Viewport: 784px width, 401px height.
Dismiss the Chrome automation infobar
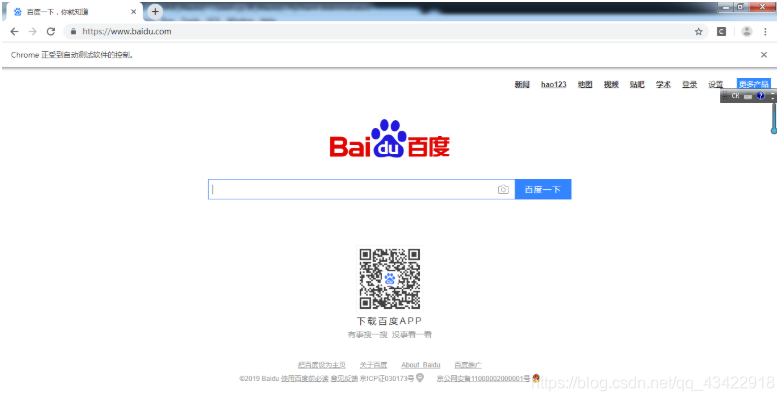(764, 55)
